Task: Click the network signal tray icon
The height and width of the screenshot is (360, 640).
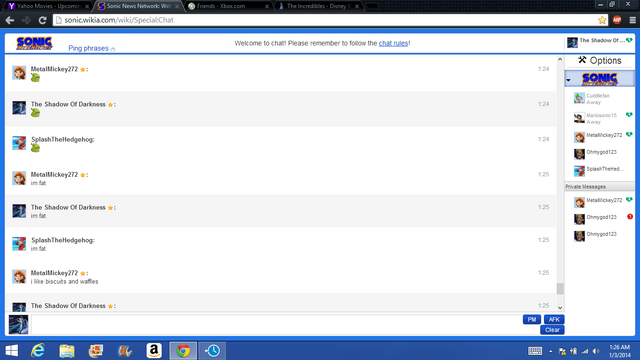Action: [x=585, y=351]
